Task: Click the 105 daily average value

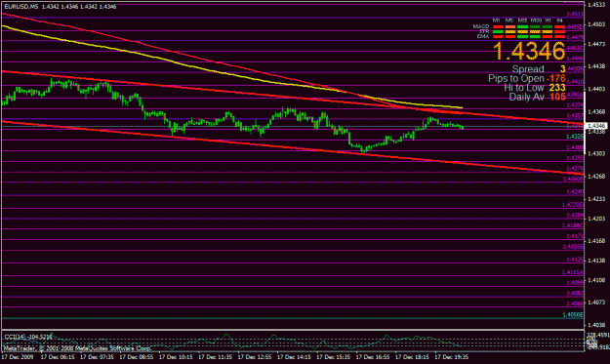Action: click(557, 97)
